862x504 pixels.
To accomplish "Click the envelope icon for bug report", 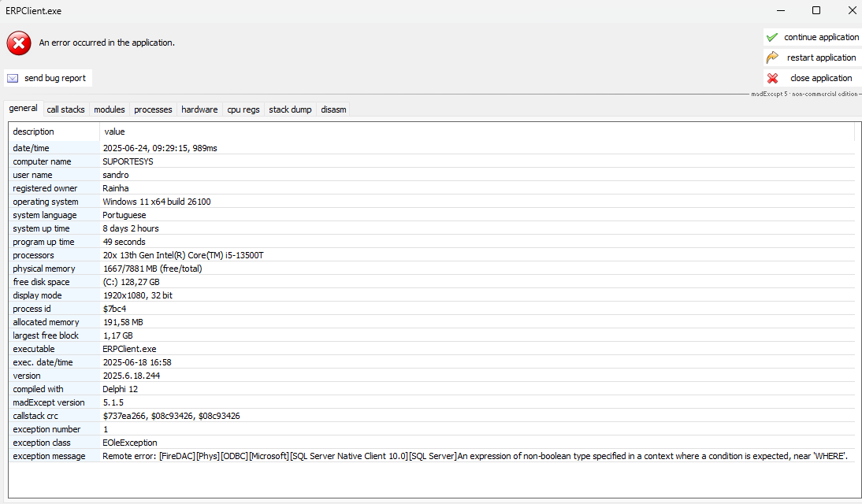I will click(x=13, y=78).
